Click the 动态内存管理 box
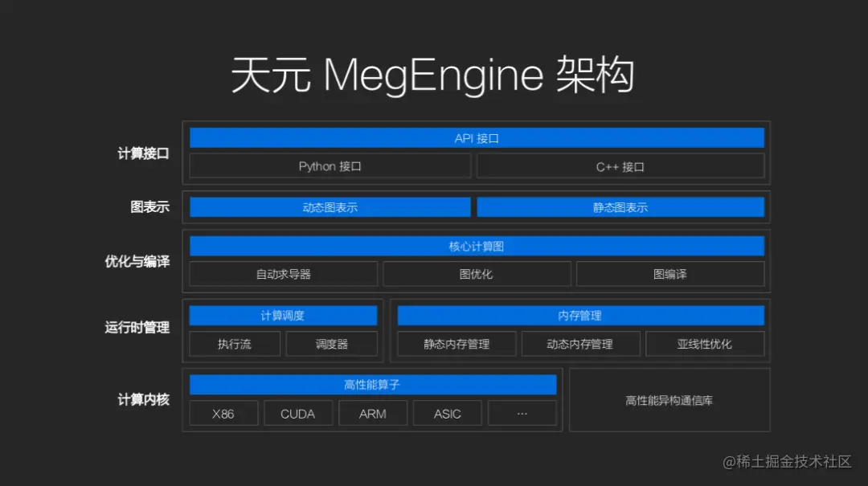Viewport: 868px width, 486px height. 580,344
